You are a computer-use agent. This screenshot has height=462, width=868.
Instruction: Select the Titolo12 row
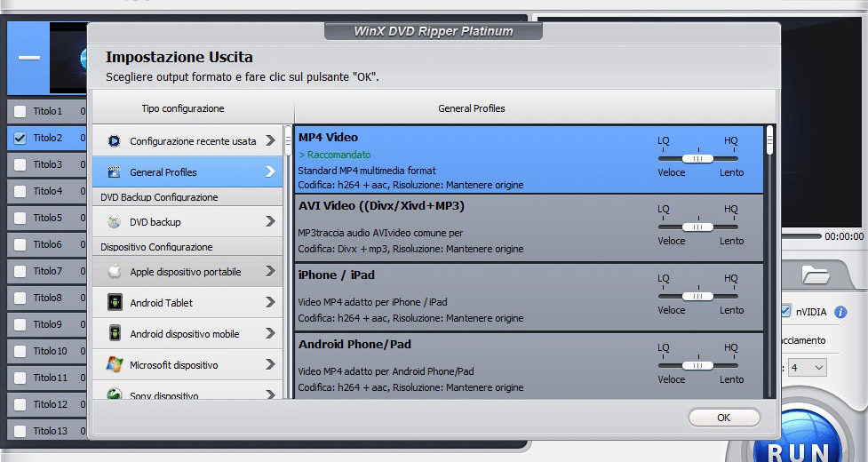coord(46,404)
